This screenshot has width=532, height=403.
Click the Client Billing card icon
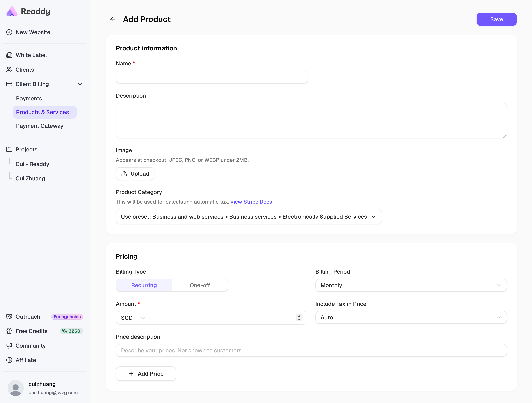tap(9, 84)
